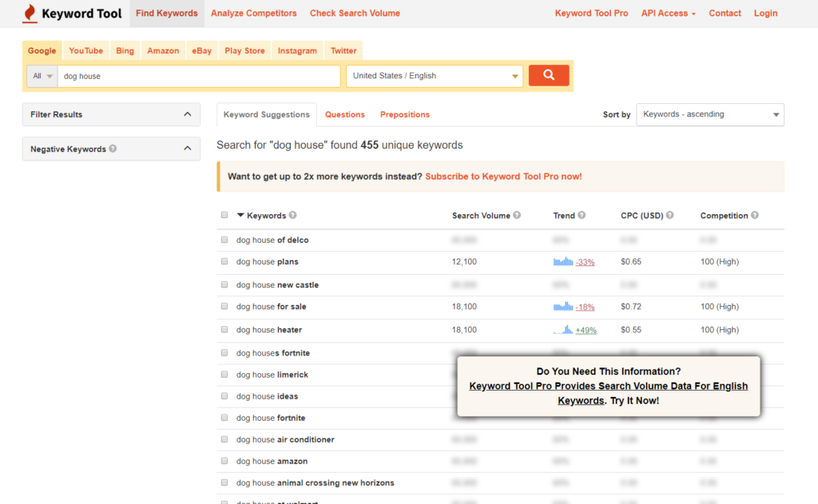The image size is (818, 504).
Task: Check the dog house animal crossing row
Action: coord(224,482)
